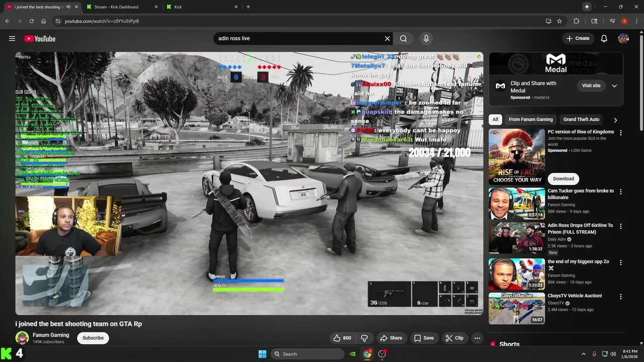Open the Chrome media controls icon

[612, 21]
